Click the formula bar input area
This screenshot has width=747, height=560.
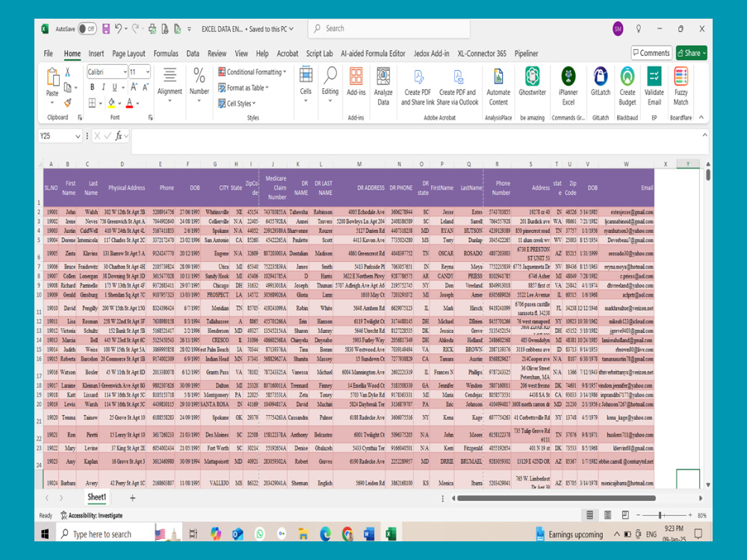pos(415,141)
